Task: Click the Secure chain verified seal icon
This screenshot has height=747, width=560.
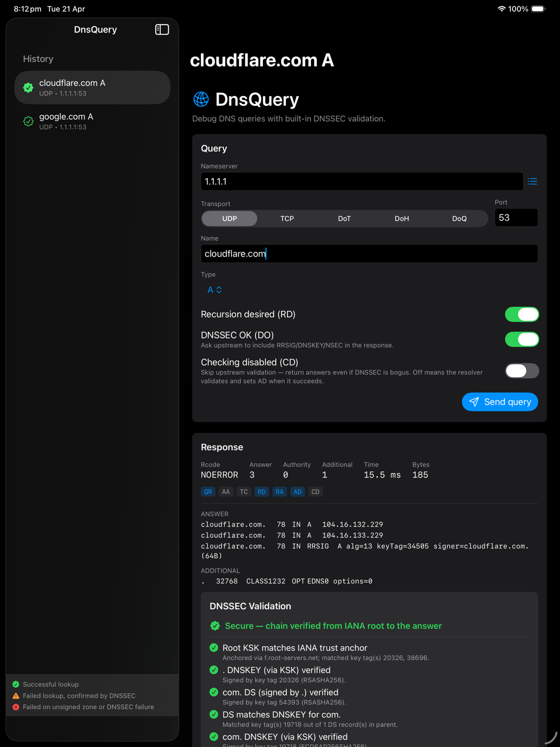Action: [215, 626]
